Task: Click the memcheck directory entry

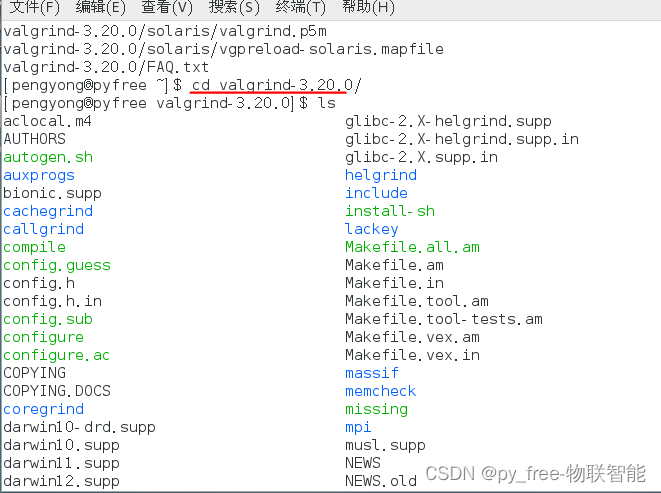Action: (381, 391)
